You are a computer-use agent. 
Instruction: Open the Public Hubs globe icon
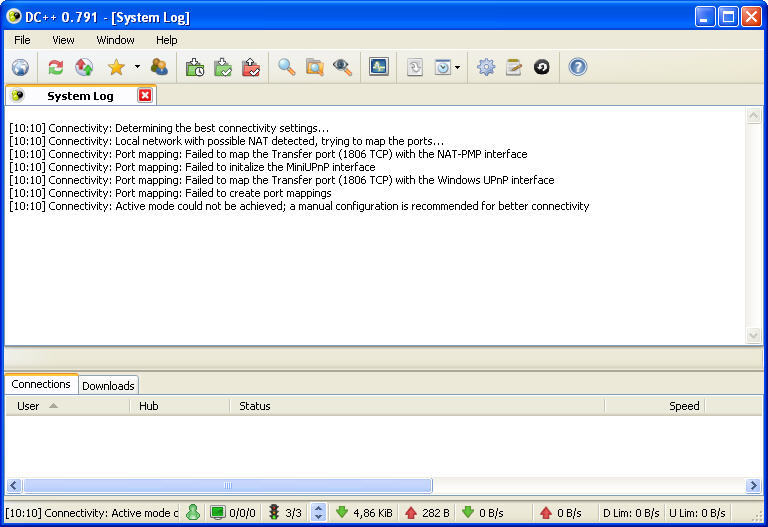pyautogui.click(x=20, y=67)
